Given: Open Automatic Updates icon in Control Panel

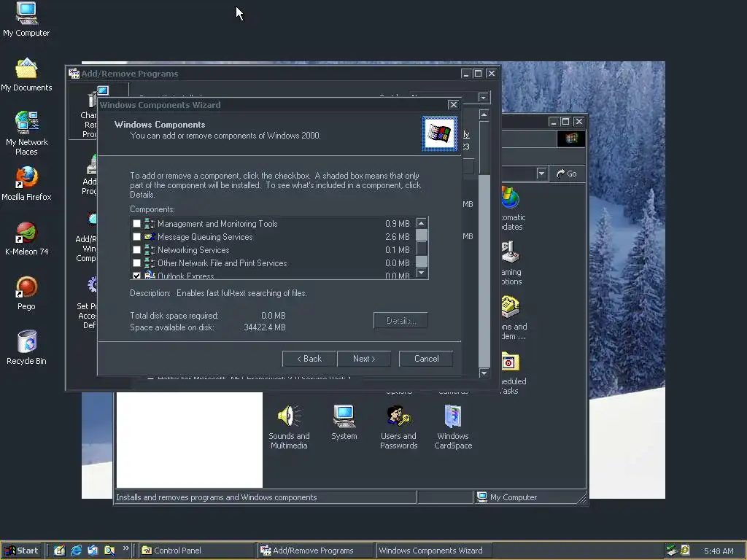Looking at the screenshot, I should pyautogui.click(x=513, y=209).
